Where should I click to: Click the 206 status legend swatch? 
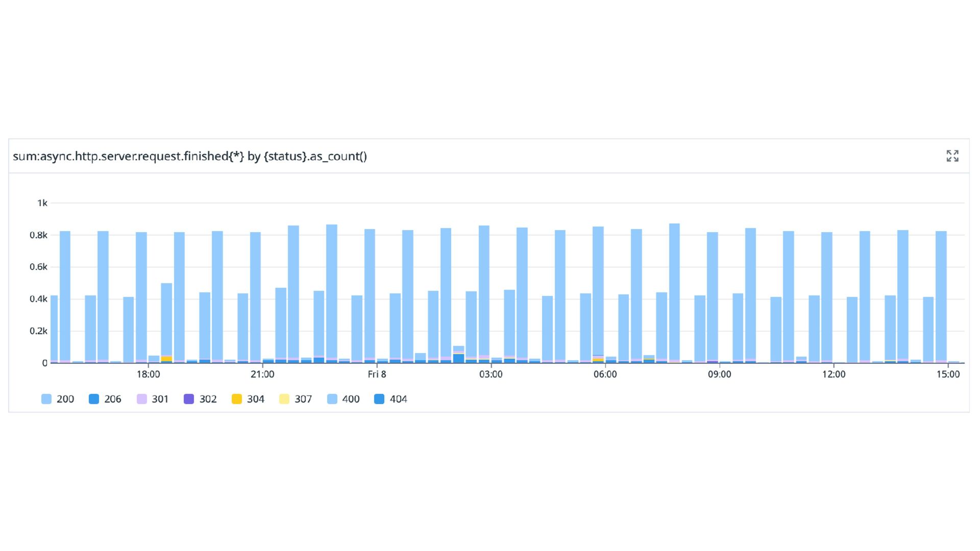click(x=94, y=399)
